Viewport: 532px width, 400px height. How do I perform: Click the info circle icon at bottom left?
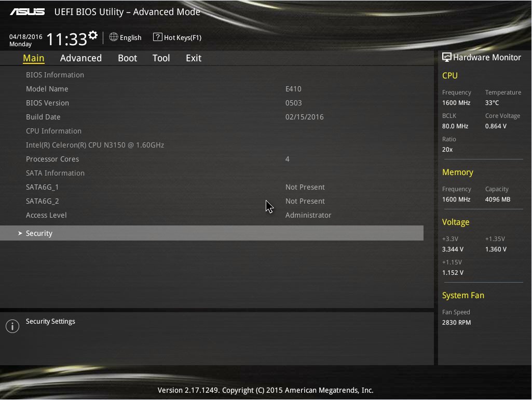click(12, 326)
